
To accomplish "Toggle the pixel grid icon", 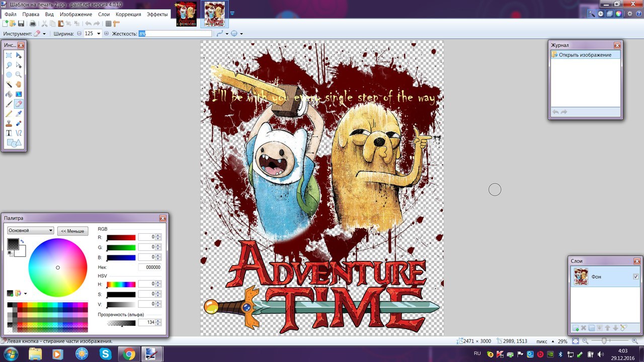I will tap(108, 24).
